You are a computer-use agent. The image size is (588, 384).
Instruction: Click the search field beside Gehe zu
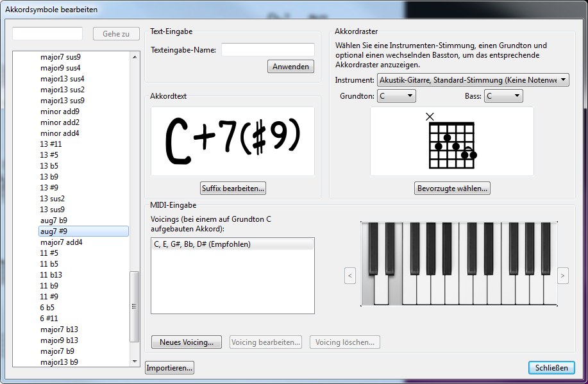[47, 33]
